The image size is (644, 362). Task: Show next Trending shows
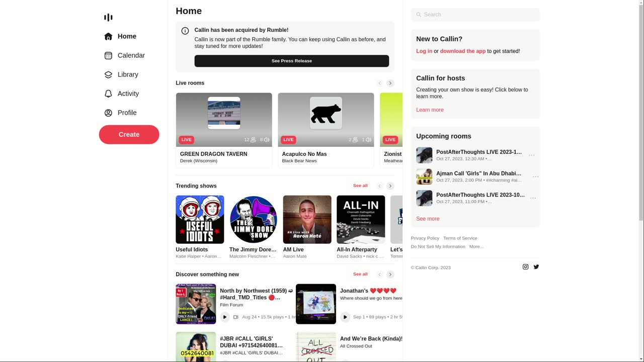[x=390, y=186]
